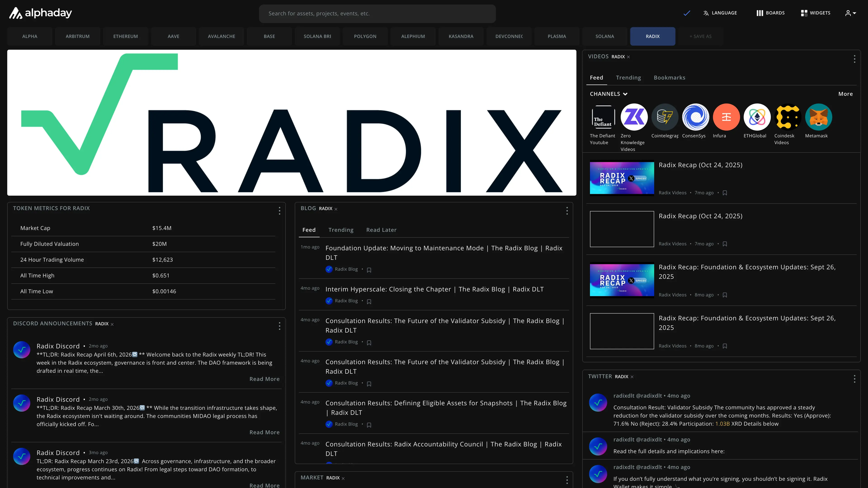The height and width of the screenshot is (488, 868).
Task: Select the Coindesk Videos channel icon
Action: [x=788, y=117]
